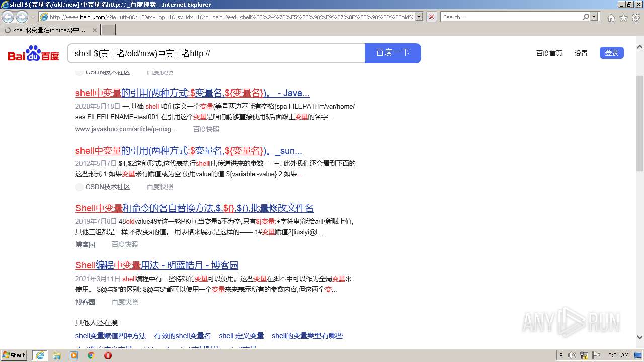644x362 pixels.
Task: Open the shell变量引用 result ending in _sun...
Action: (x=189, y=151)
